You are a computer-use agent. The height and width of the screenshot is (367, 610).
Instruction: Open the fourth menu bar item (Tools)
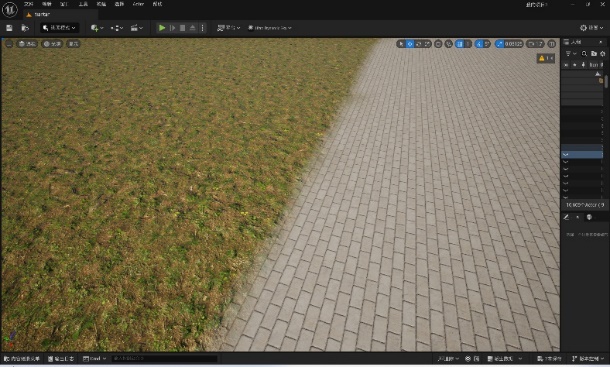(x=83, y=4)
